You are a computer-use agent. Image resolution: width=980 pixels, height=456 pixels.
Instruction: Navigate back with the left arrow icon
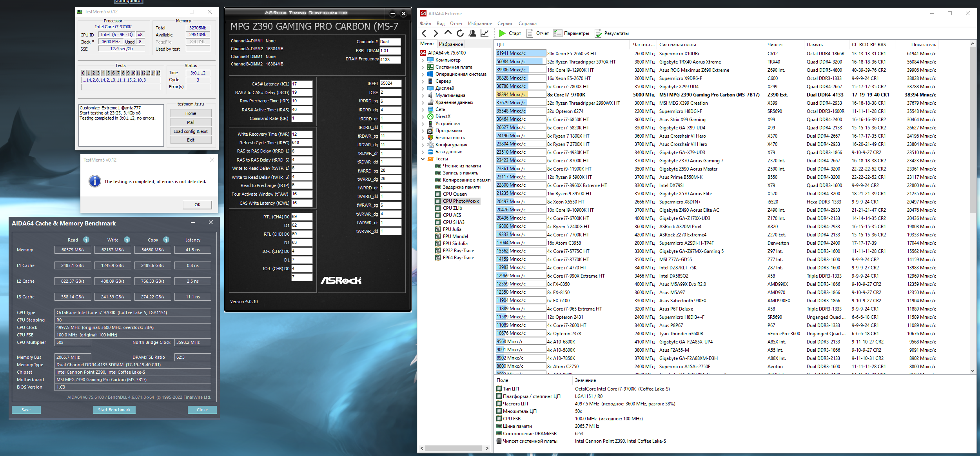424,33
